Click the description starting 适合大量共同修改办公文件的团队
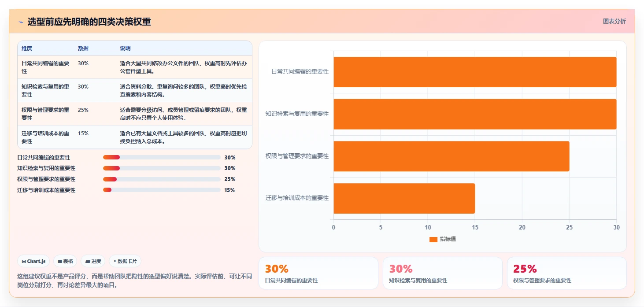 [184, 67]
